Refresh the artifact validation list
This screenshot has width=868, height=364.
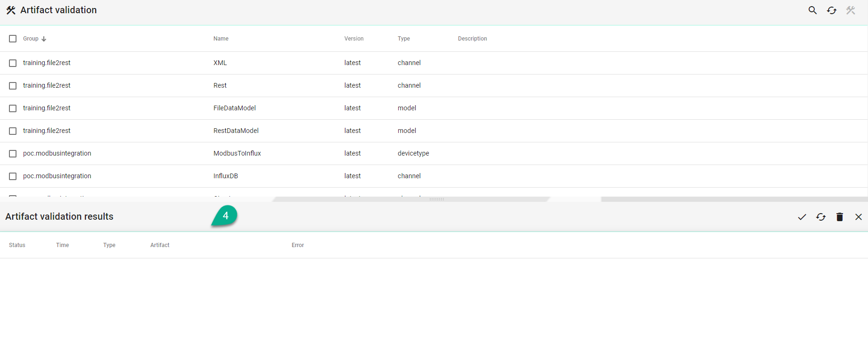coord(832,10)
